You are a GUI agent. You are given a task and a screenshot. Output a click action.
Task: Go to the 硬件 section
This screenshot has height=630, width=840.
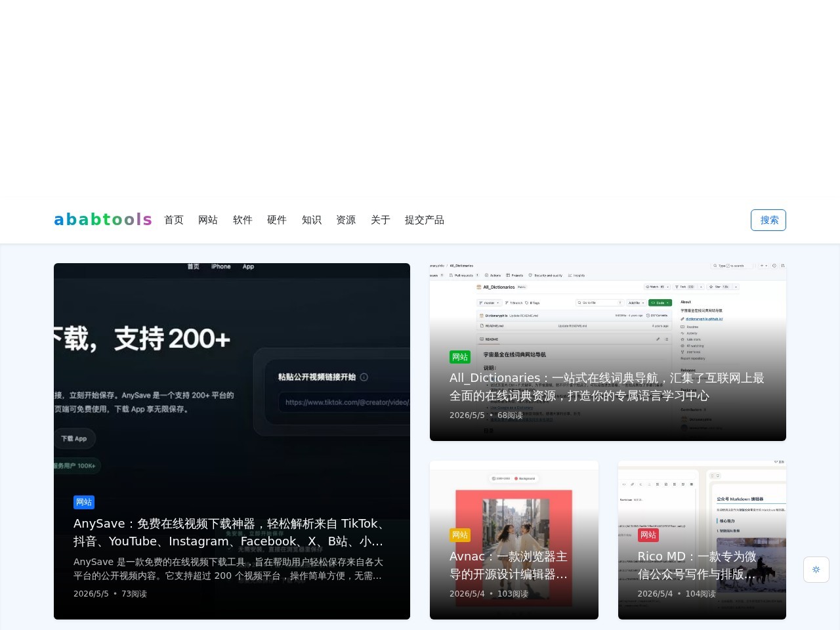coord(277,220)
